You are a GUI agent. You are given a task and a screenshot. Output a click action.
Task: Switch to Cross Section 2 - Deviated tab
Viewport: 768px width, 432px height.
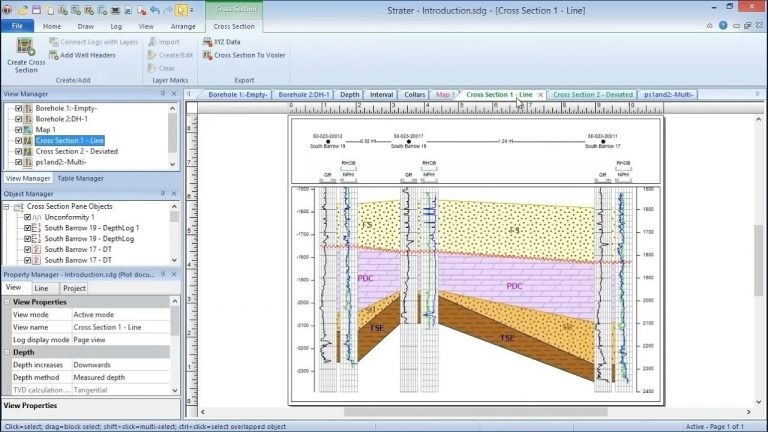point(593,95)
